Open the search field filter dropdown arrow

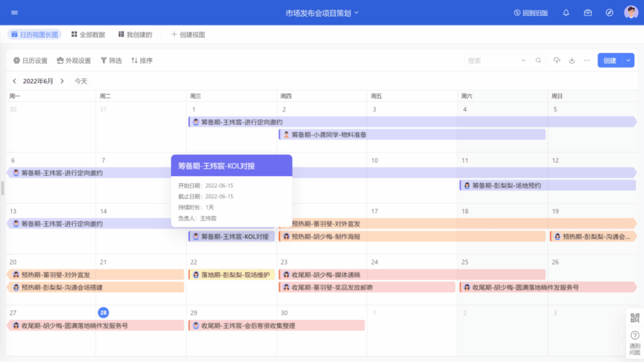pos(523,60)
